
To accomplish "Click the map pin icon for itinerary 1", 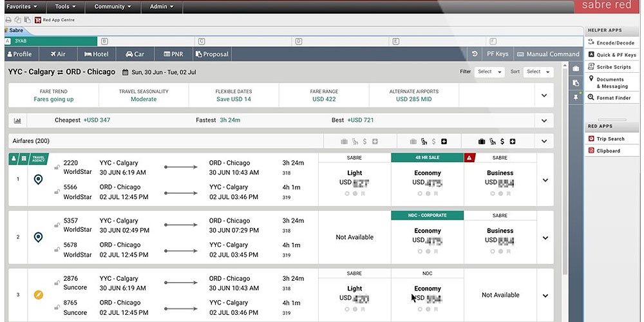I will point(38,180).
